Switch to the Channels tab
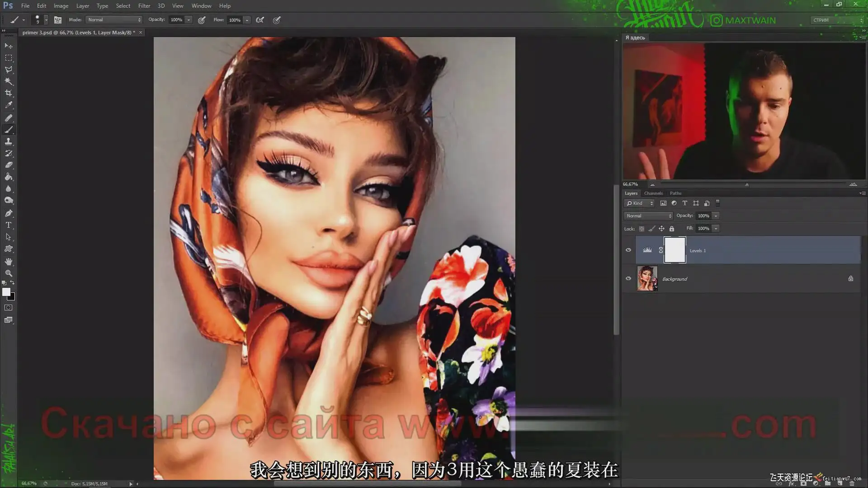This screenshot has width=868, height=488. [653, 193]
